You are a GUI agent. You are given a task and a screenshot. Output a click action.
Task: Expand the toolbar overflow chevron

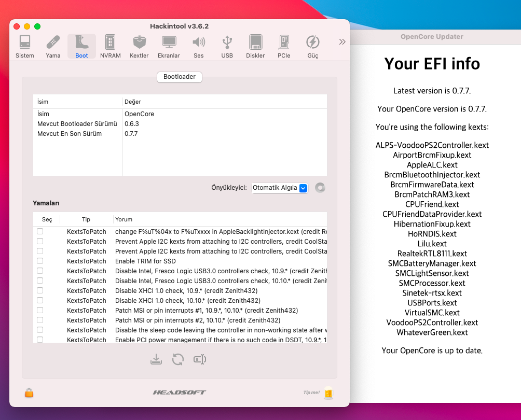(x=342, y=42)
